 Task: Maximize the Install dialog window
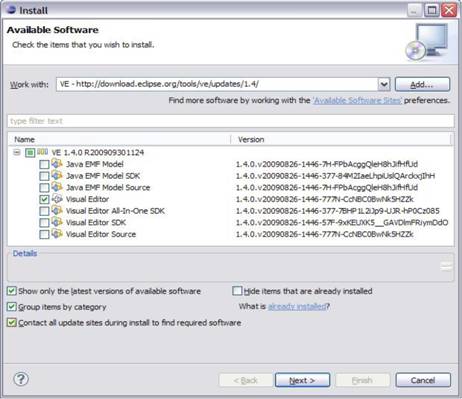point(432,10)
